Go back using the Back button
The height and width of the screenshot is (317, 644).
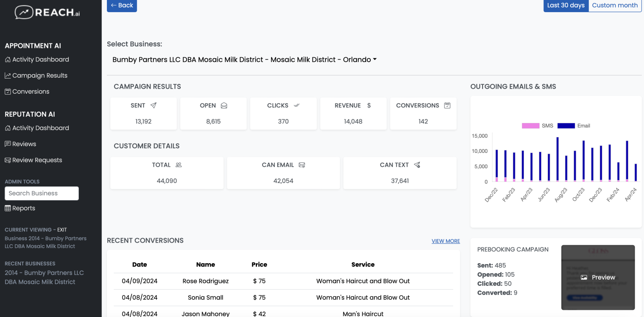122,5
